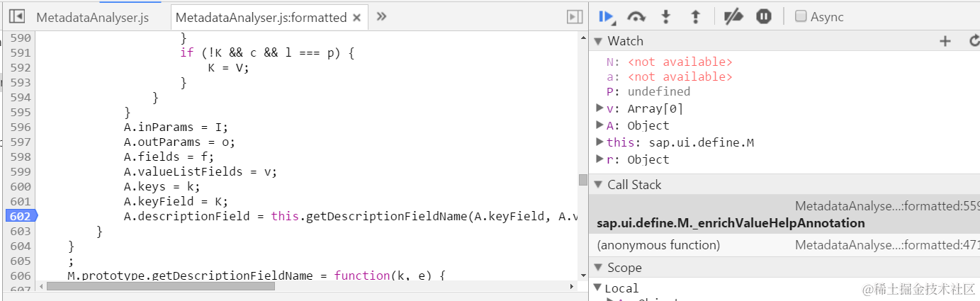Toggle the debugger sidebar pane icon

coord(575,16)
